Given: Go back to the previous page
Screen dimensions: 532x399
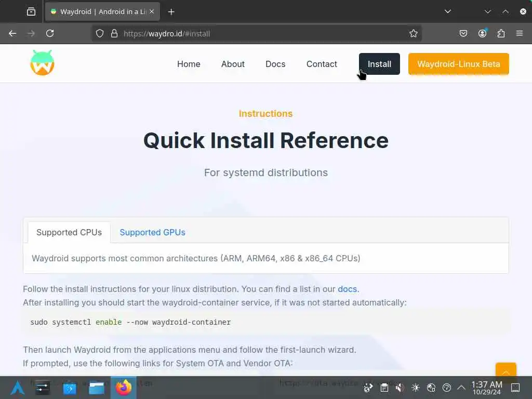Looking at the screenshot, I should point(12,33).
